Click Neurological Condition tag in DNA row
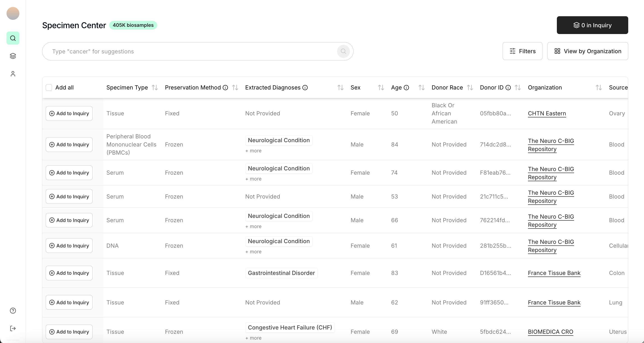Screen dimensions: 644x343 tap(279, 241)
